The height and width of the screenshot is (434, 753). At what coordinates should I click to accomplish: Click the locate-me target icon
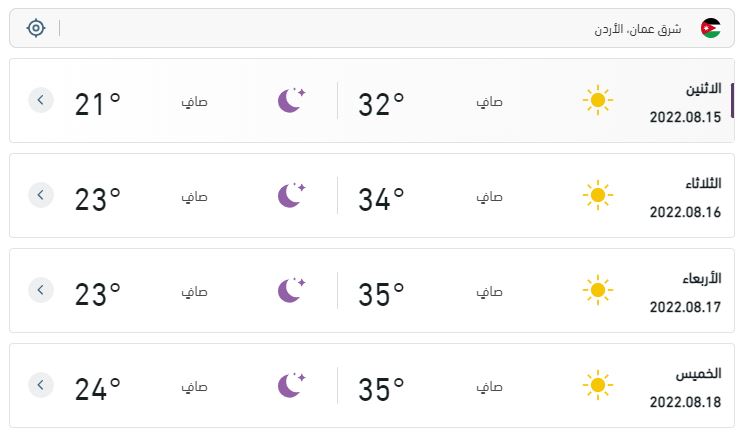(36, 28)
